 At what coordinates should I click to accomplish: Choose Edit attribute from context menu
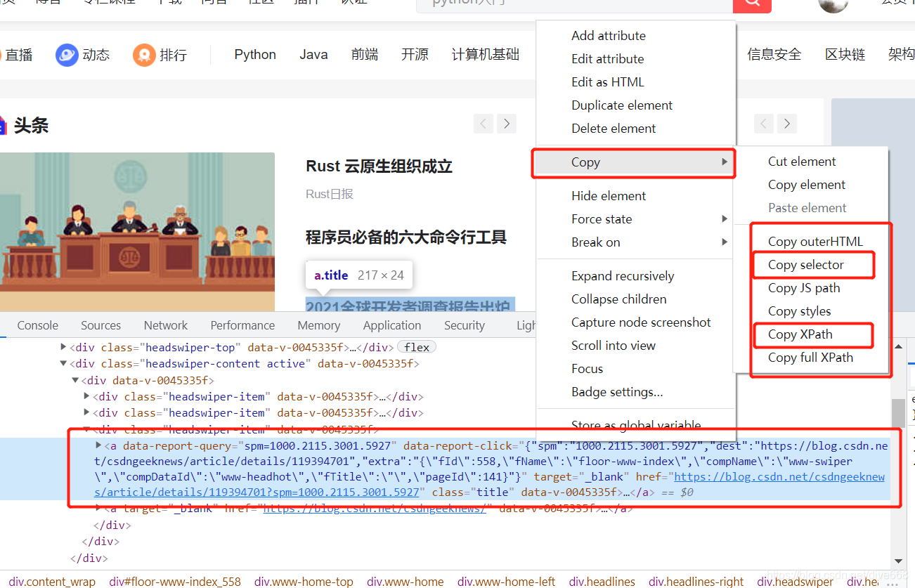tap(608, 59)
